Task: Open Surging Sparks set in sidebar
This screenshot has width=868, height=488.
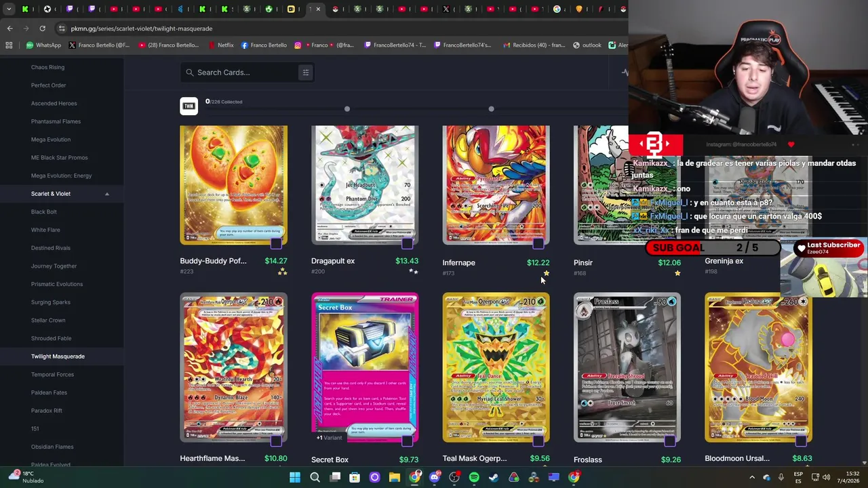Action: coord(50,302)
